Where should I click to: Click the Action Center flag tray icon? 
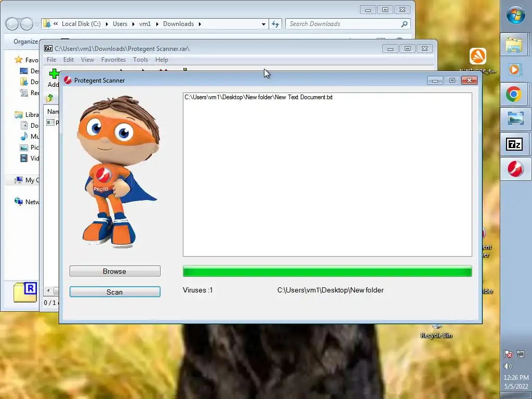coord(508,354)
